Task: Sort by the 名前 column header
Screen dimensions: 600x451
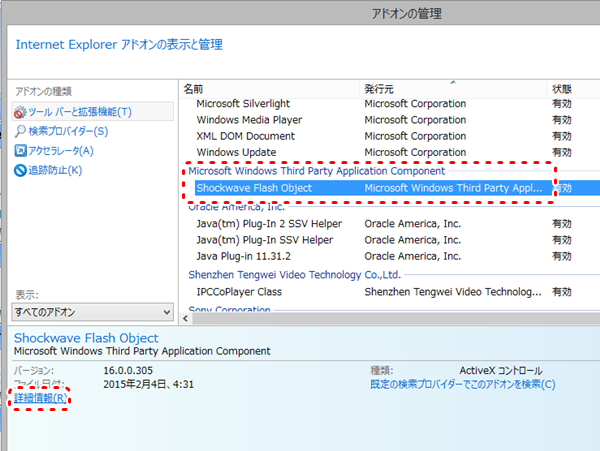Action: point(269,89)
